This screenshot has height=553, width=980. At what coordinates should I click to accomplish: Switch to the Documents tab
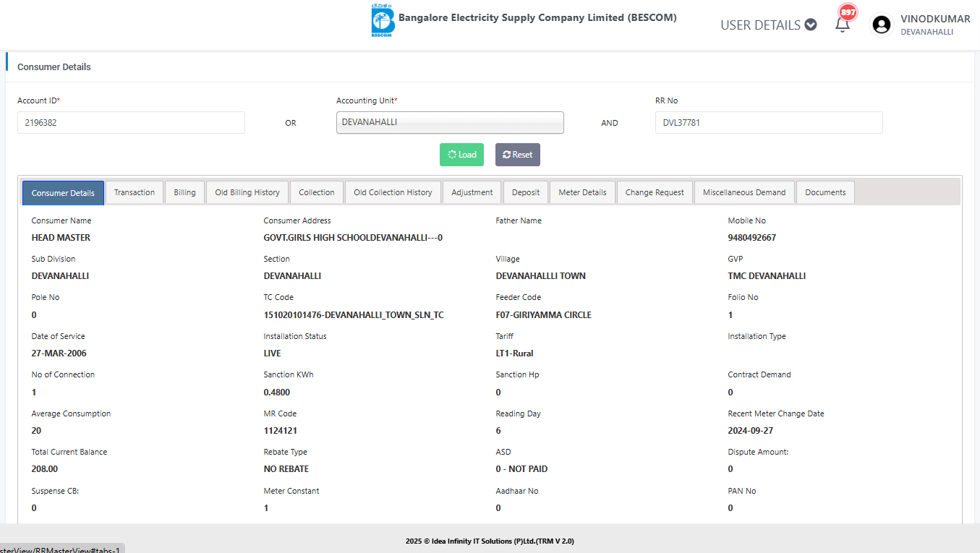coord(825,192)
